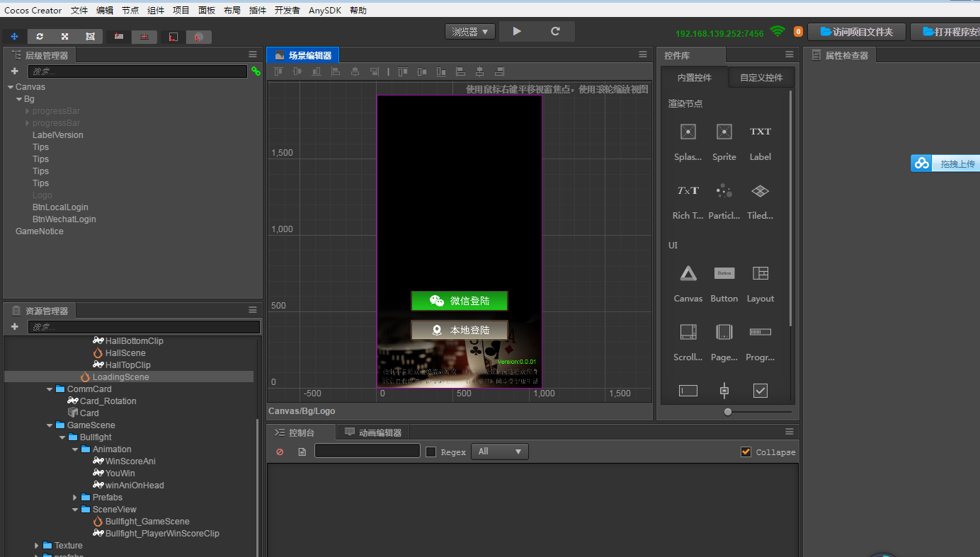
Task: Select the move transform tool
Action: (14, 36)
